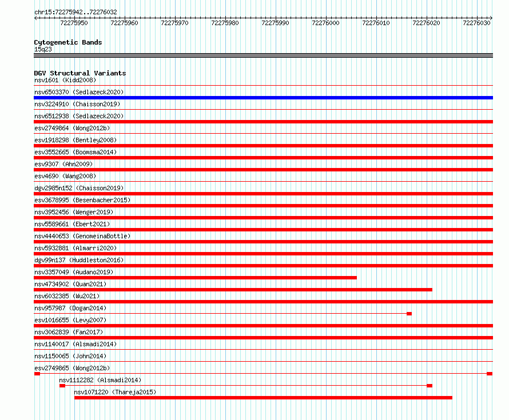Screen dimensions: 509x420
Task: Click the blue nsv6503370 variant bar
Action: [263, 98]
